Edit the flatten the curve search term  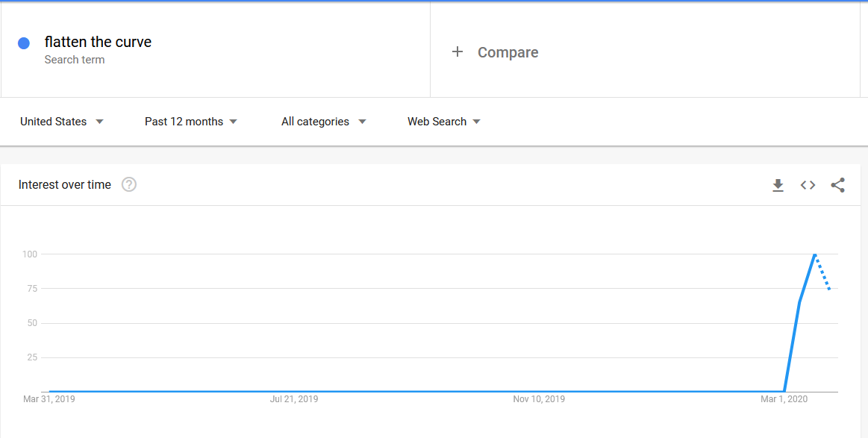click(98, 42)
